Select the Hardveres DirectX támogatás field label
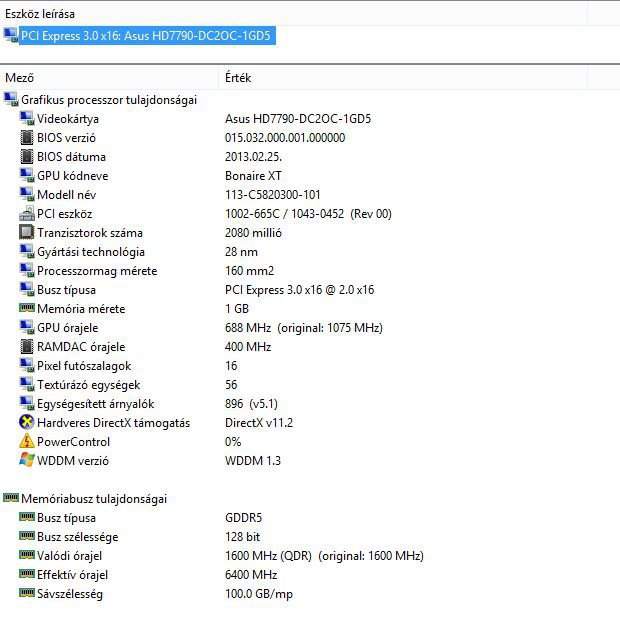The height and width of the screenshot is (621, 620). 114,423
